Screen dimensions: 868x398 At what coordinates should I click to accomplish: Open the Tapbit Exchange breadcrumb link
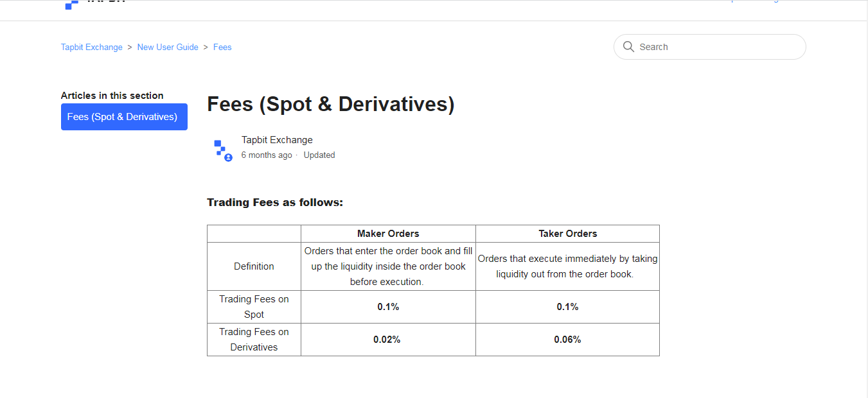pos(92,48)
